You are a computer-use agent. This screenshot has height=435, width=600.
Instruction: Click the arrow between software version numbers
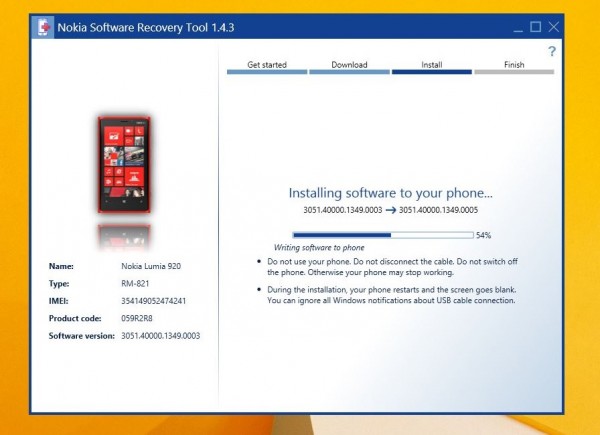pos(390,210)
